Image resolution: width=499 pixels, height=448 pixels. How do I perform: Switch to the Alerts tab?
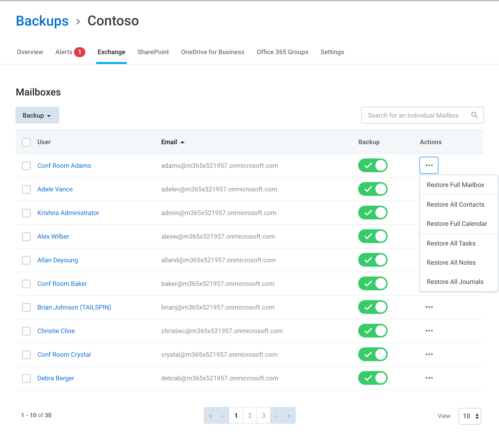point(64,52)
